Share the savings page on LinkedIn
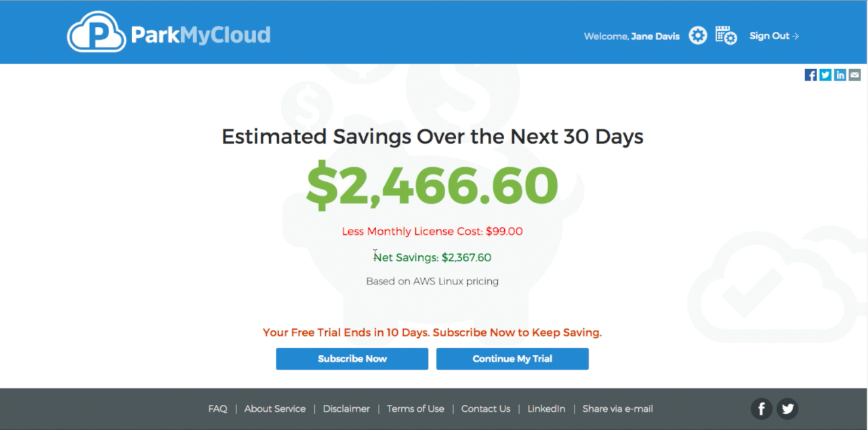 coord(840,74)
